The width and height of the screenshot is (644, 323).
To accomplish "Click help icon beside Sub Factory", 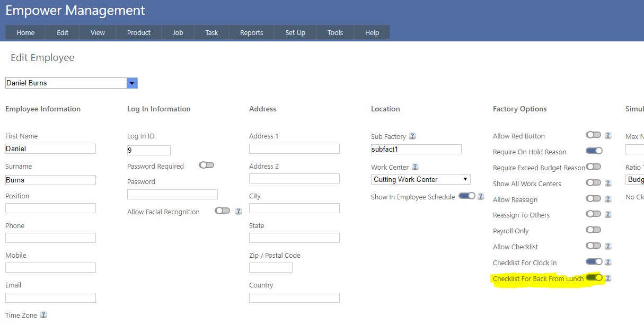I will (x=412, y=136).
